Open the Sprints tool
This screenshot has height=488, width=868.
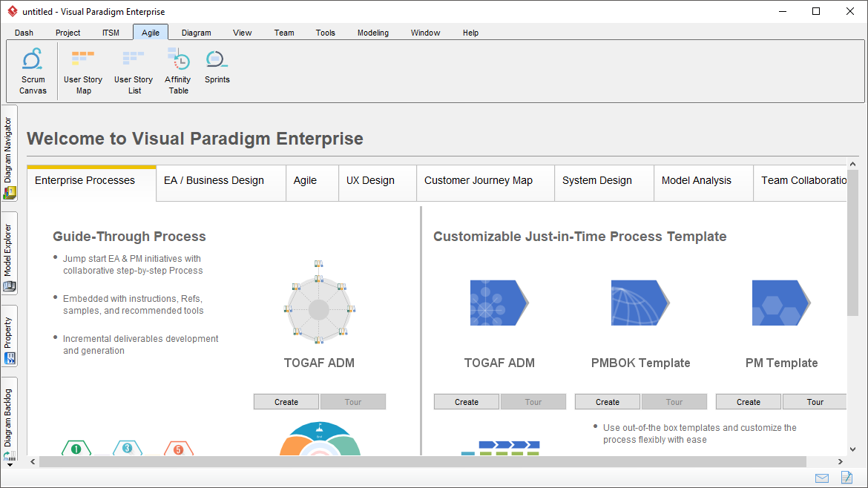pyautogui.click(x=217, y=67)
